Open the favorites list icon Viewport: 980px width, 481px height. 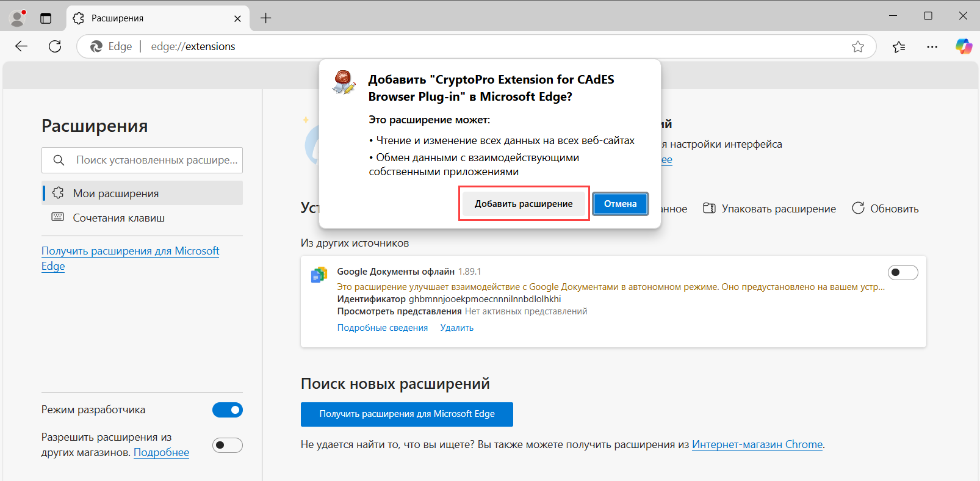click(899, 46)
